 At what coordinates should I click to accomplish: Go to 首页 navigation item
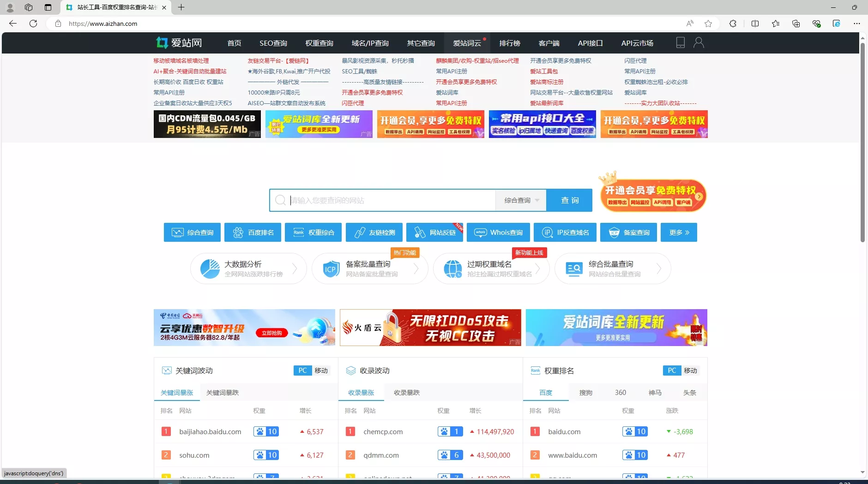pyautogui.click(x=234, y=43)
